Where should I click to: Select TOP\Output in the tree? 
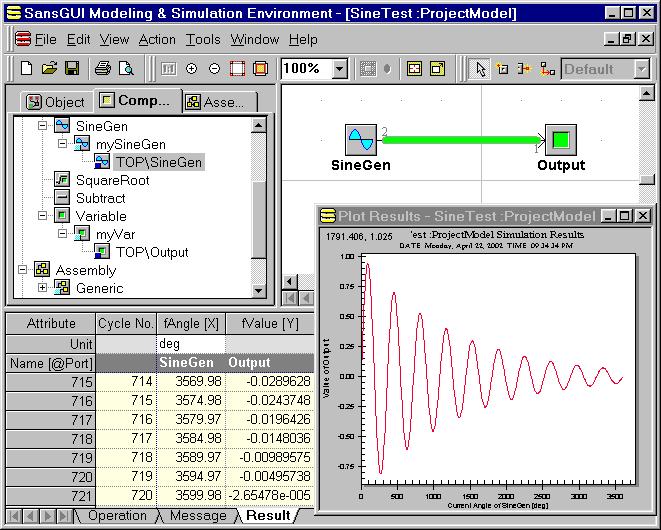(x=151, y=252)
